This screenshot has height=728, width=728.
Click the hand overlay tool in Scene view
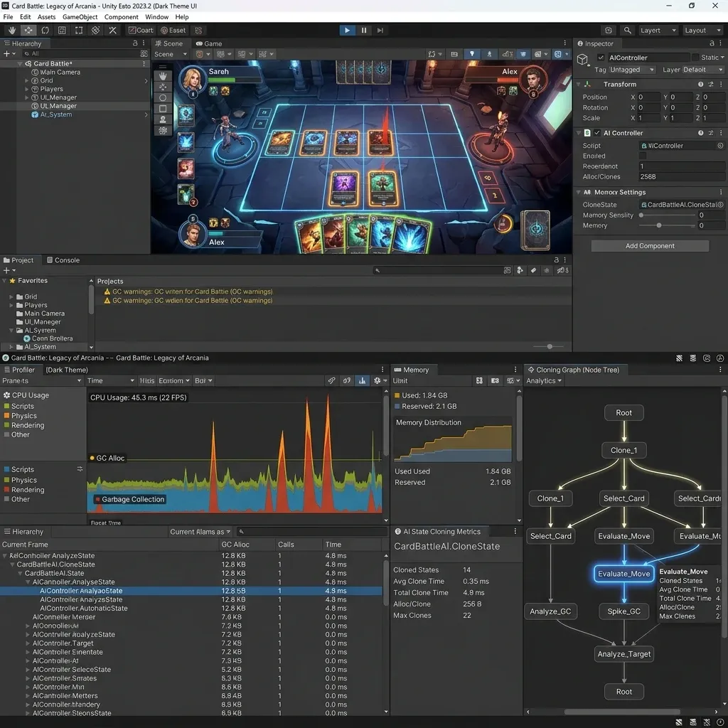click(x=163, y=75)
